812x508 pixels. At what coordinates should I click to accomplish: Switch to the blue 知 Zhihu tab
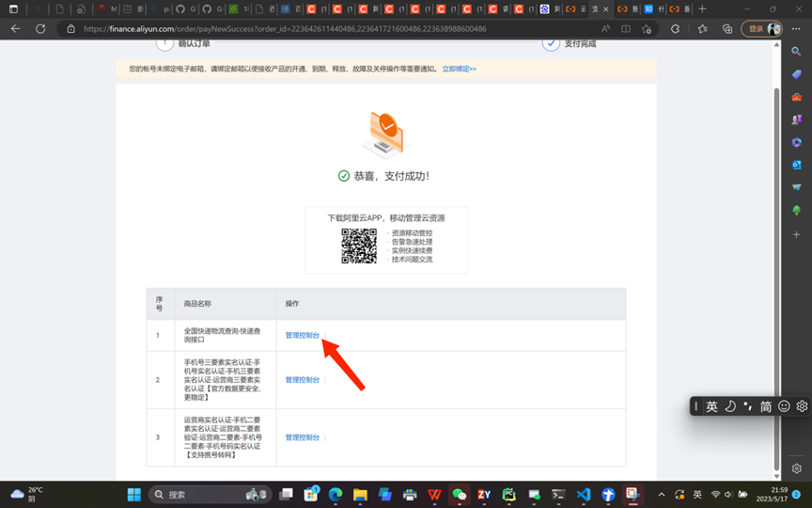(x=648, y=8)
